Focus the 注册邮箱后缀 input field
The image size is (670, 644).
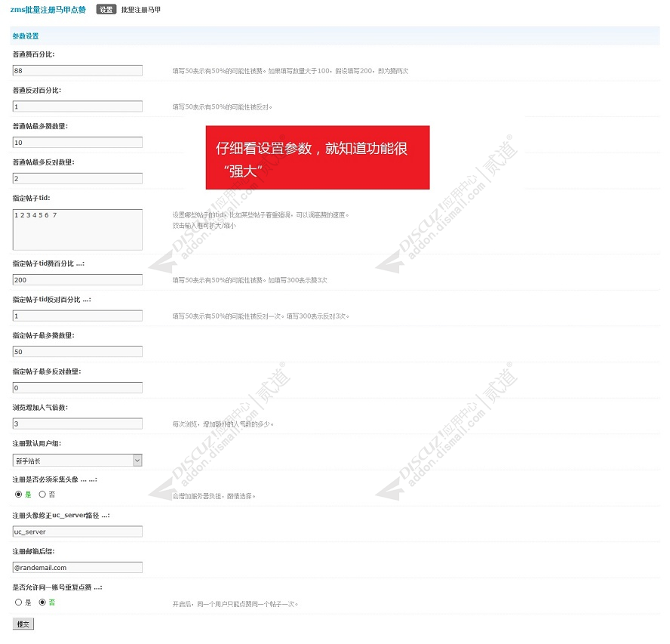(78, 568)
